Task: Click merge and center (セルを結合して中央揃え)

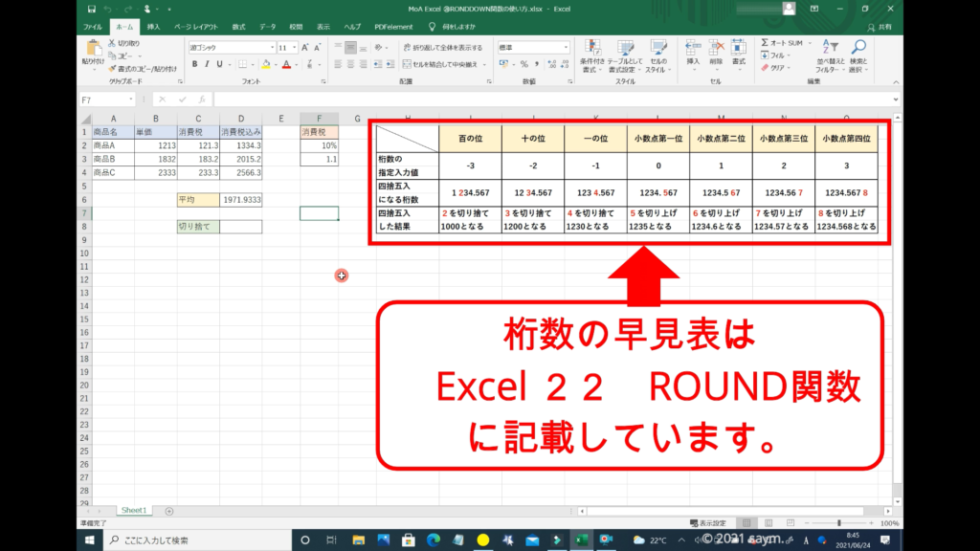Action: click(442, 64)
